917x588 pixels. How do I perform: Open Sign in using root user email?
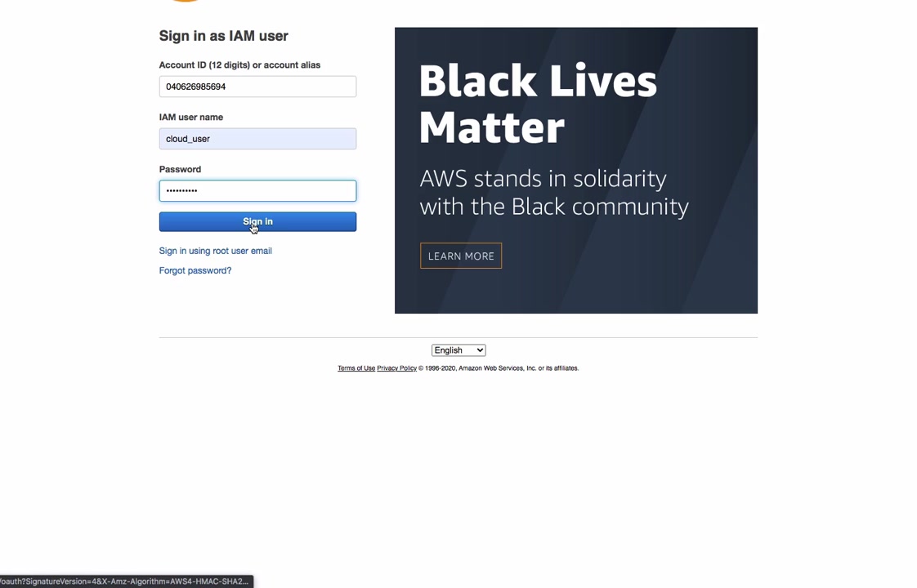tap(215, 251)
